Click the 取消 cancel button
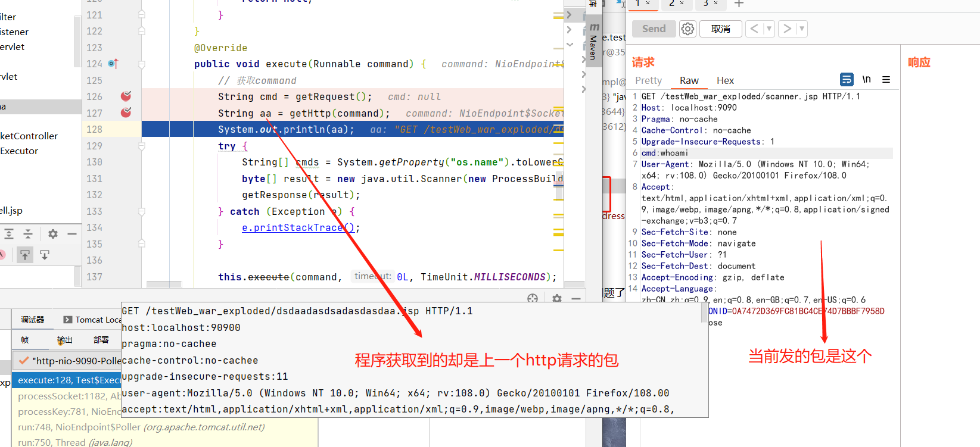 pos(720,29)
